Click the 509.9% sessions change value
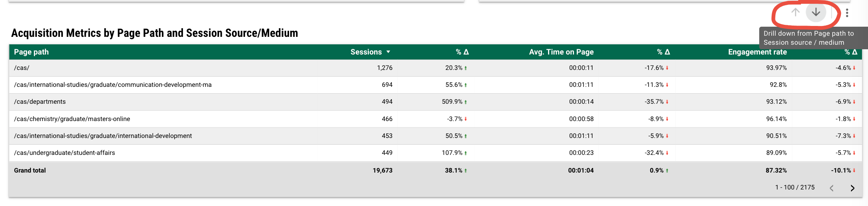868x206 pixels. click(452, 102)
